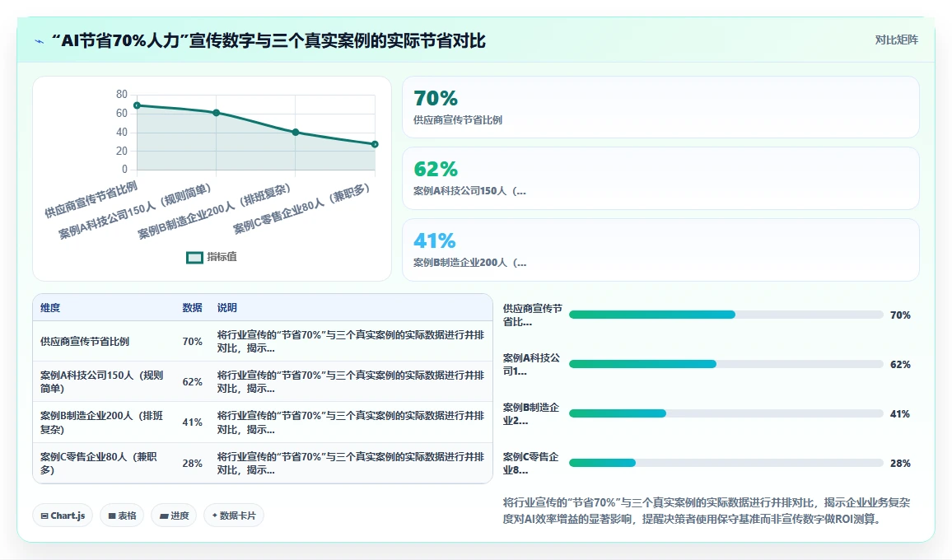Select the chart data point for 案例C零售企业
Image resolution: width=952 pixels, height=560 pixels.
click(x=375, y=145)
